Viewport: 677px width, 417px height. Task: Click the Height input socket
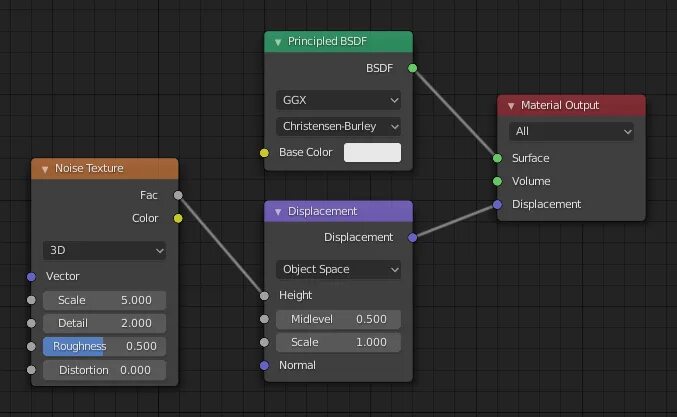click(264, 296)
